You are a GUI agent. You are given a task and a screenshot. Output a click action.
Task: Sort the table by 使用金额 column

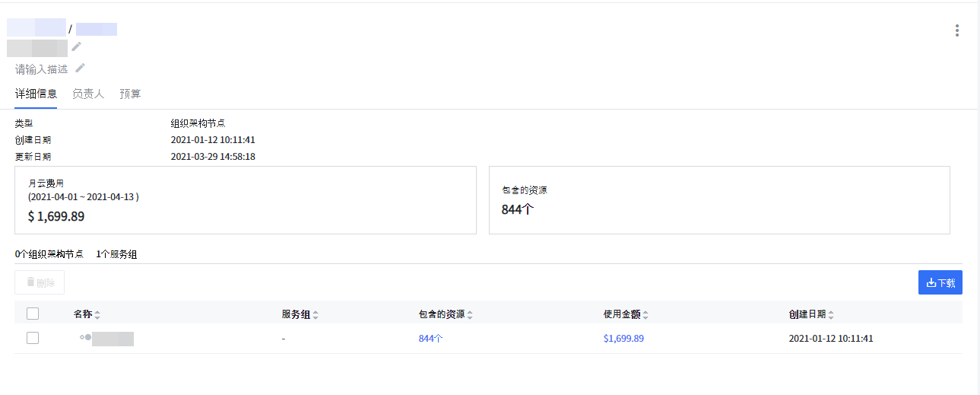click(645, 314)
